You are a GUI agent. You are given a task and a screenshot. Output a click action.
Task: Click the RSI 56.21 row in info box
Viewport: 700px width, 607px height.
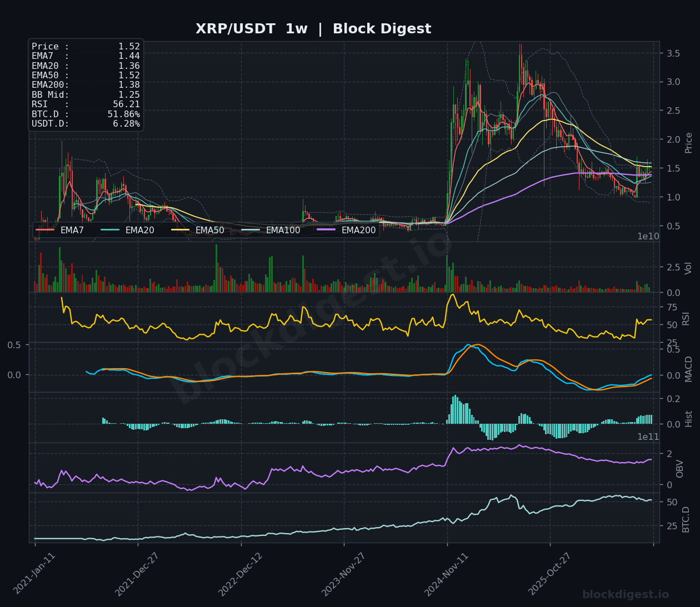pos(86,104)
